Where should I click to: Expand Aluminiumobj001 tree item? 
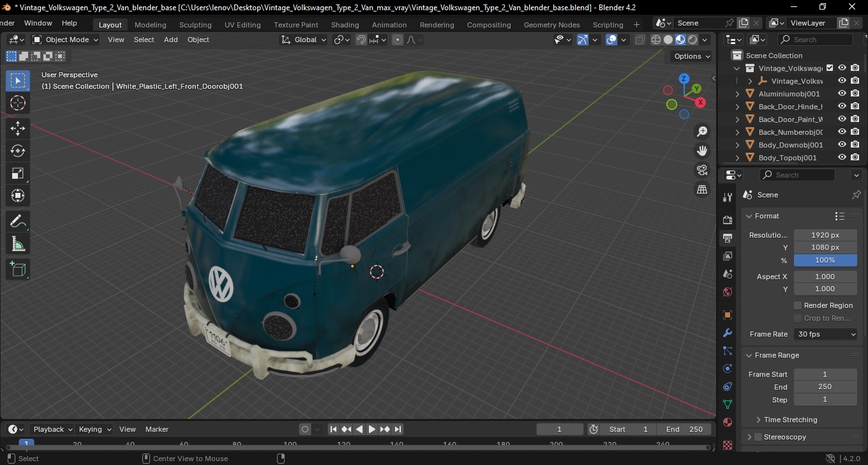[x=738, y=93]
